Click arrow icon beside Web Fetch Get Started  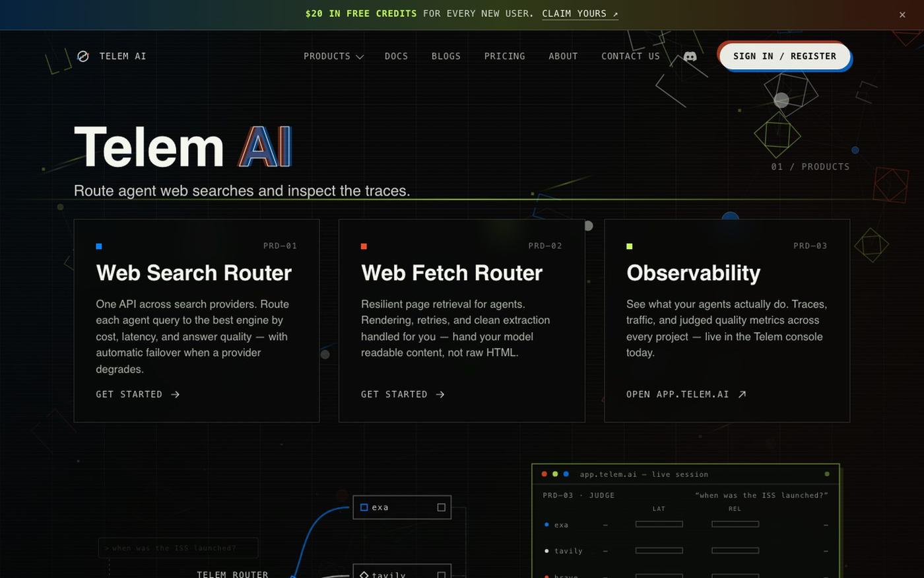tap(440, 394)
